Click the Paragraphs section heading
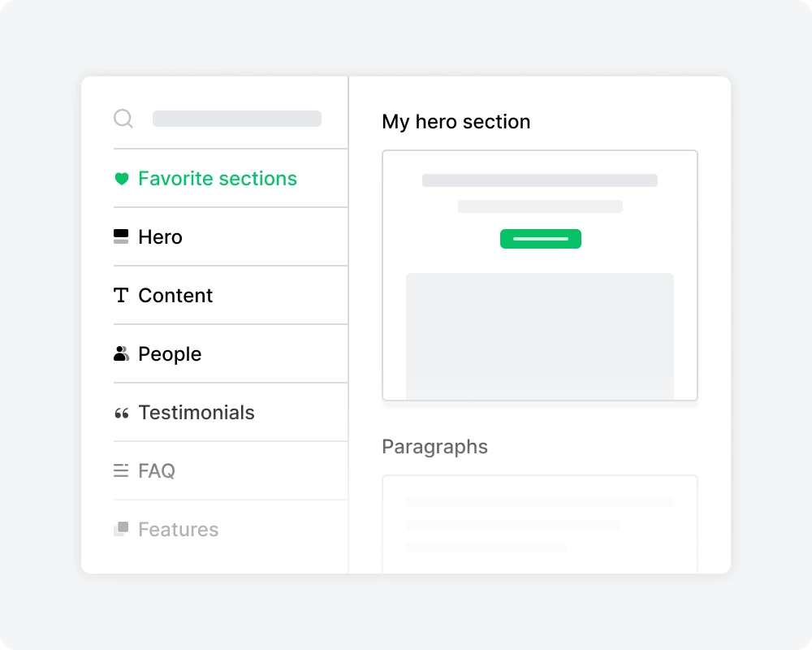812x650 pixels. [x=434, y=447]
